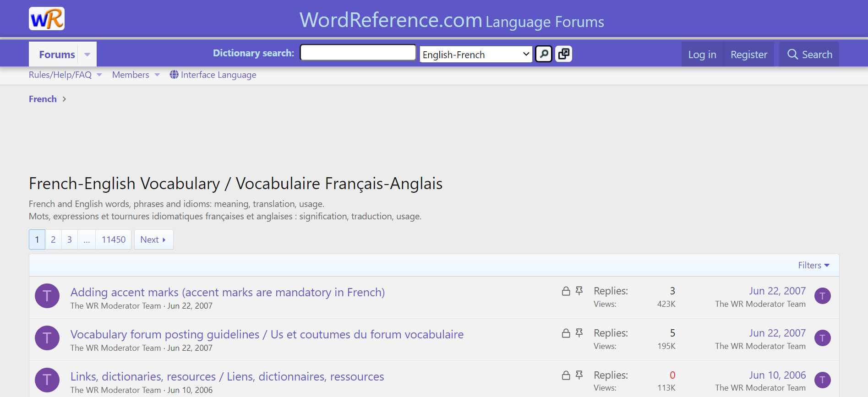Viewport: 868px width, 397px height.
Task: Click Jun 22, 2007 last-post date of Vocabulary guidelines
Action: point(777,333)
